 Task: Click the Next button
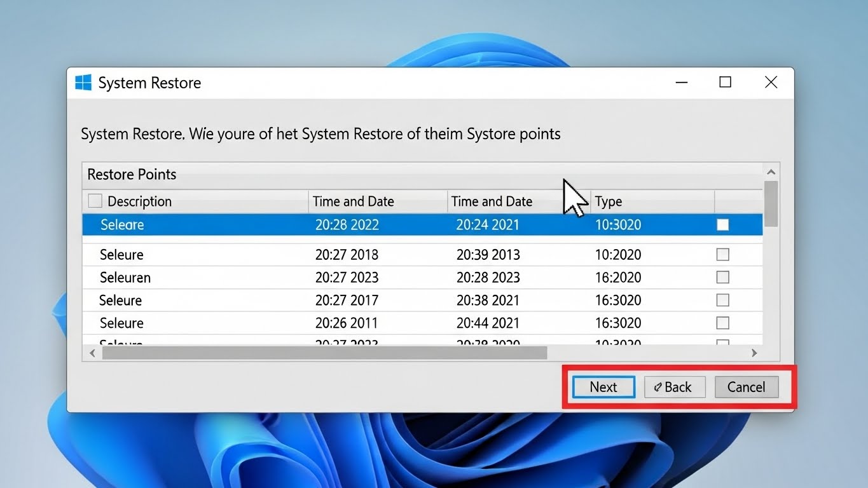(603, 387)
